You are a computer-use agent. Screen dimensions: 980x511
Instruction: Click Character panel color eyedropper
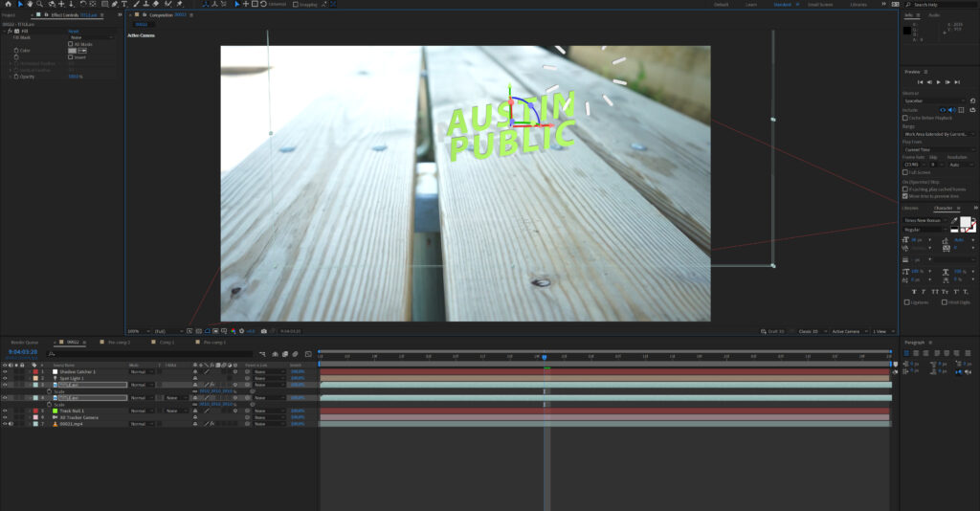point(954,220)
